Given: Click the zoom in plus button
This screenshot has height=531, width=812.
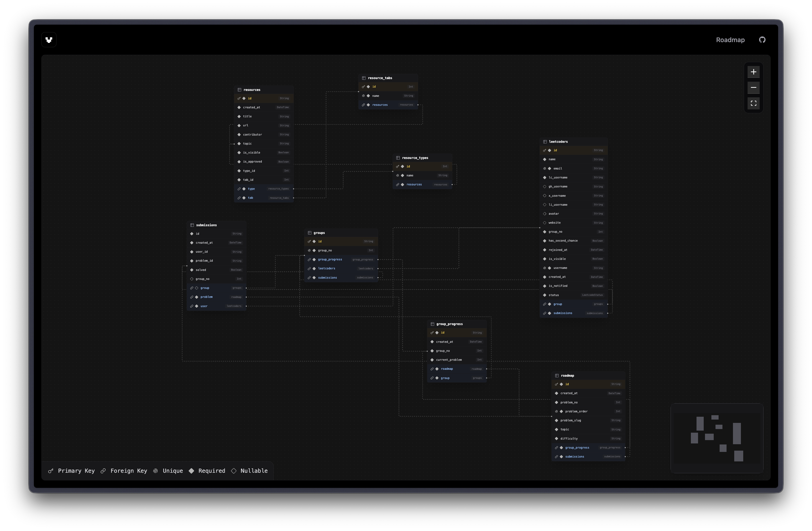Looking at the screenshot, I should (x=753, y=72).
